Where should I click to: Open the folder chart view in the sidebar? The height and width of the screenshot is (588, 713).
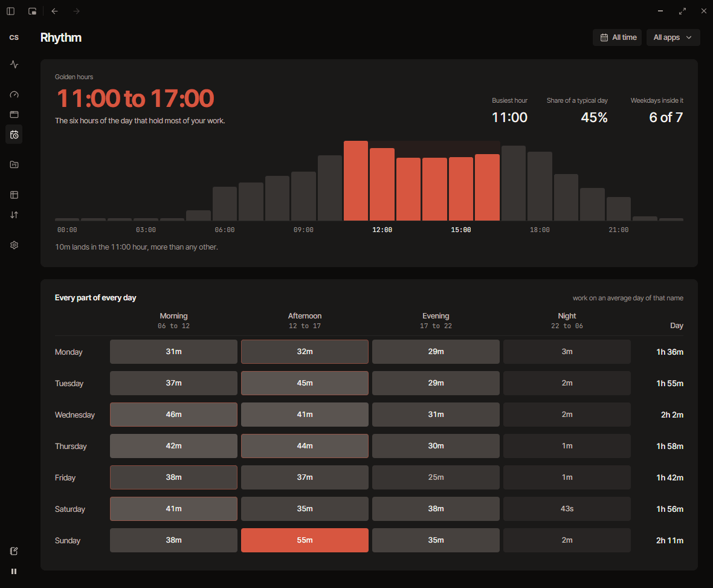coord(14,164)
